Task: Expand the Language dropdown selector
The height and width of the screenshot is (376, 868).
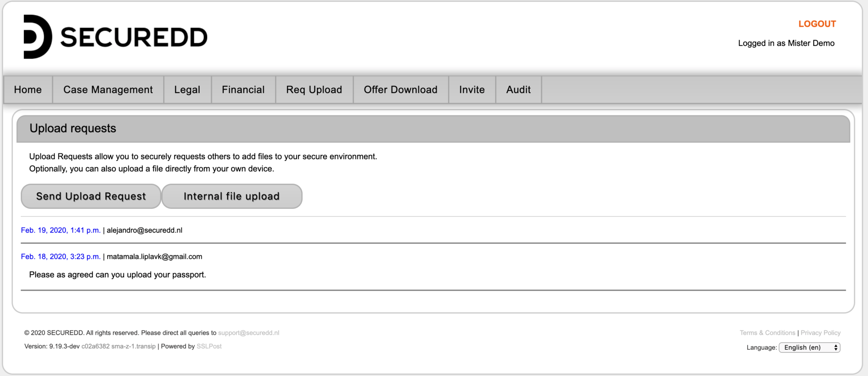Action: pyautogui.click(x=810, y=348)
